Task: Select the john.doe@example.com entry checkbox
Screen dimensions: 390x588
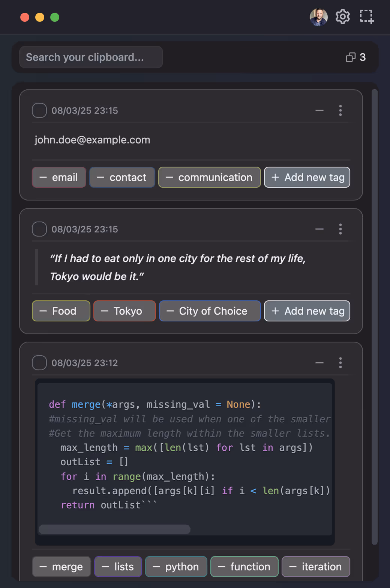Action: tap(39, 110)
